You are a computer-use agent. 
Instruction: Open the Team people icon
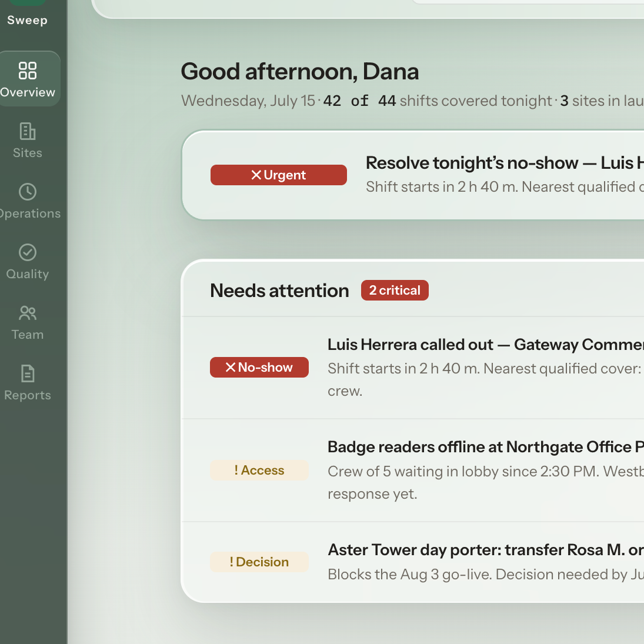point(28,313)
